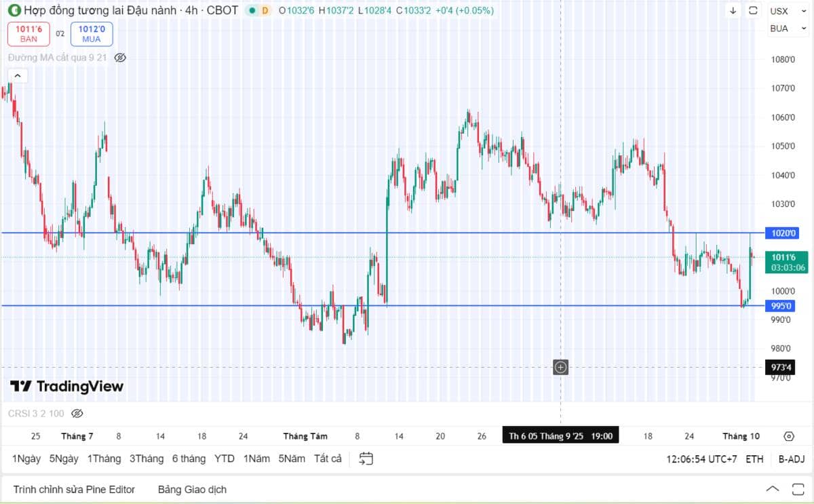This screenshot has width=814, height=504.
Task: Click the reload chart icon at top right
Action: point(753,11)
